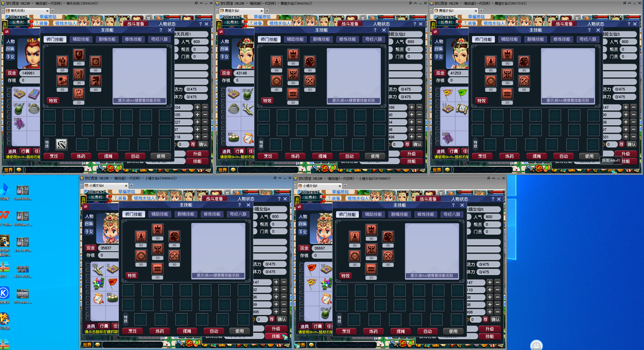Click the 人气 800 field in 神天兵将1 window
Image resolution: width=644 pixels, height=350 pixels.
(x=199, y=41)
